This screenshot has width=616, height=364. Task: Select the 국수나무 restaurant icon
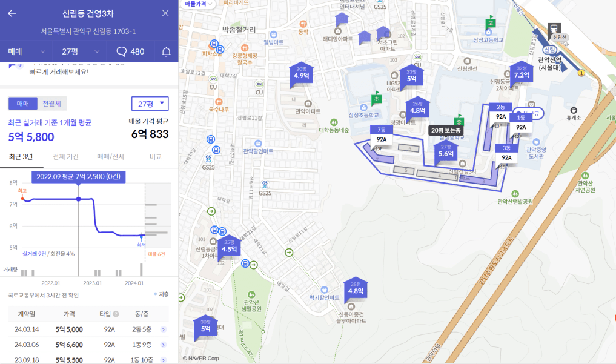point(219,102)
